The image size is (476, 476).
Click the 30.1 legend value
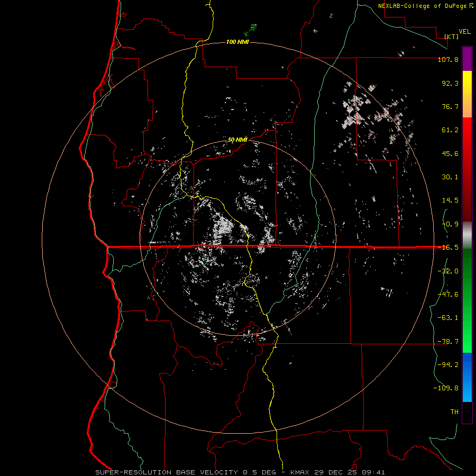450,177
